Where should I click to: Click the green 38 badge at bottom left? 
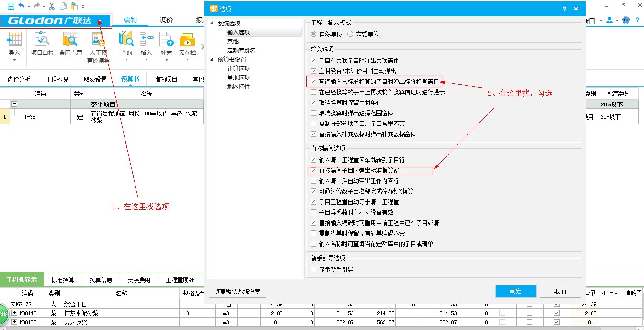tap(4, 314)
